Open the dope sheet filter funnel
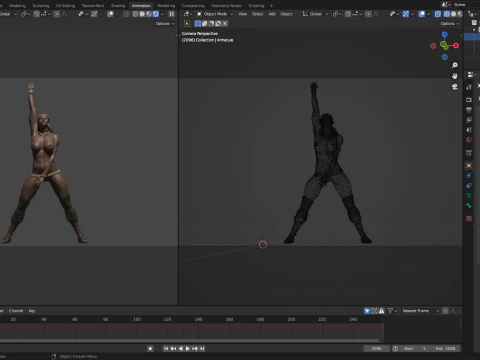 391,311
